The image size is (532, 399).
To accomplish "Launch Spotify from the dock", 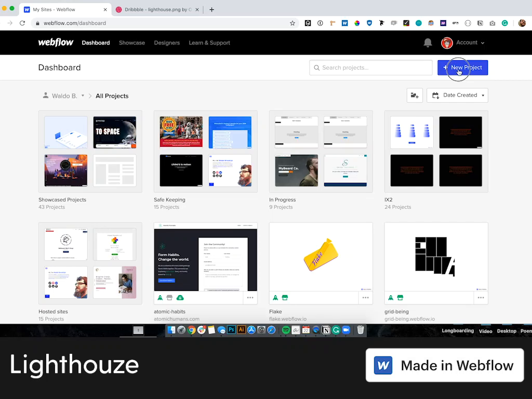I will click(x=286, y=330).
